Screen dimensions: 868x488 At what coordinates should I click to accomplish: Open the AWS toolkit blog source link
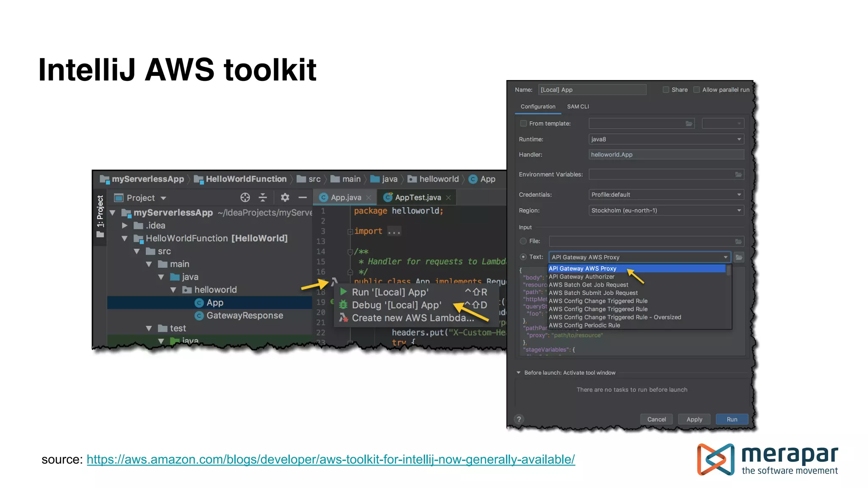click(331, 460)
